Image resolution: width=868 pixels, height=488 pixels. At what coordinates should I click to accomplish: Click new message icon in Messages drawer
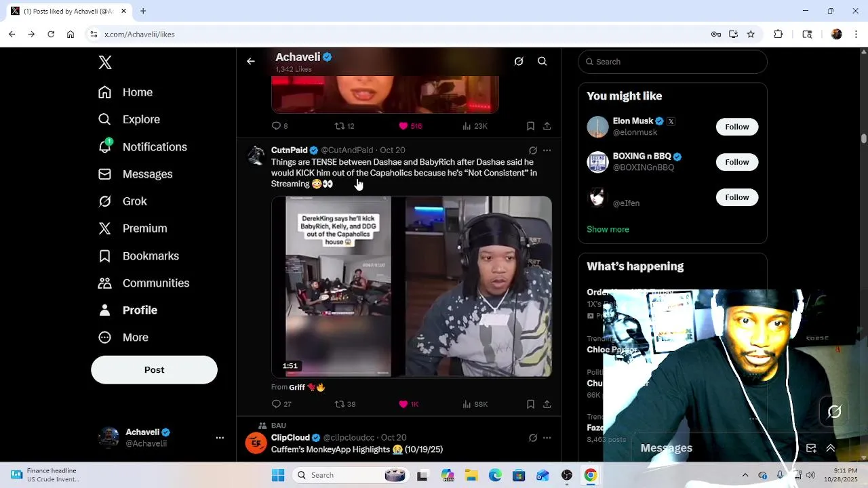(x=811, y=448)
